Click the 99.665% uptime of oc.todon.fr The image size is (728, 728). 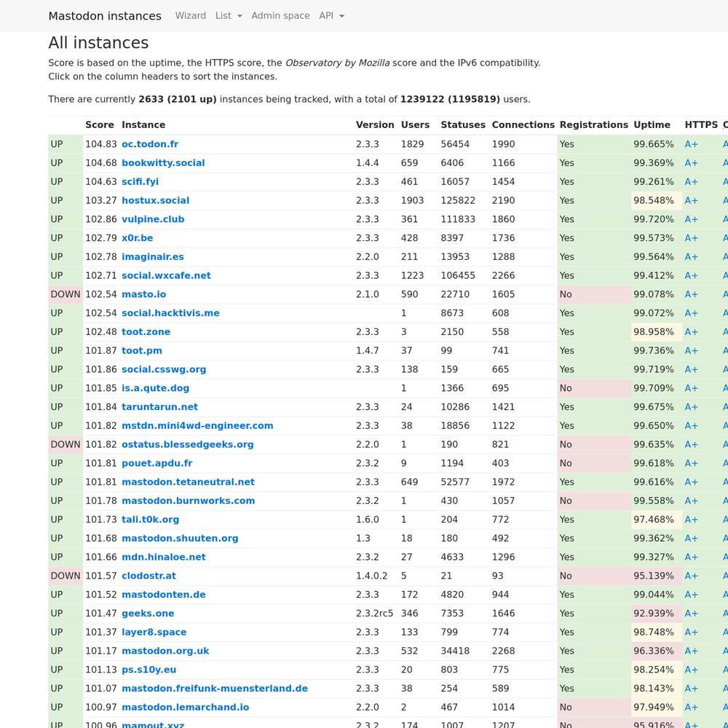click(x=653, y=144)
